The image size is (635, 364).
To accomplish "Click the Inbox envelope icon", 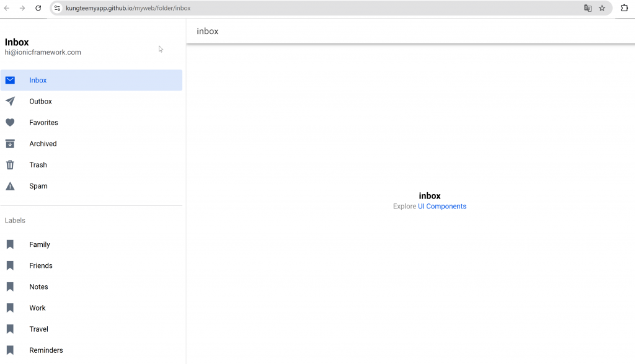I will pyautogui.click(x=10, y=80).
